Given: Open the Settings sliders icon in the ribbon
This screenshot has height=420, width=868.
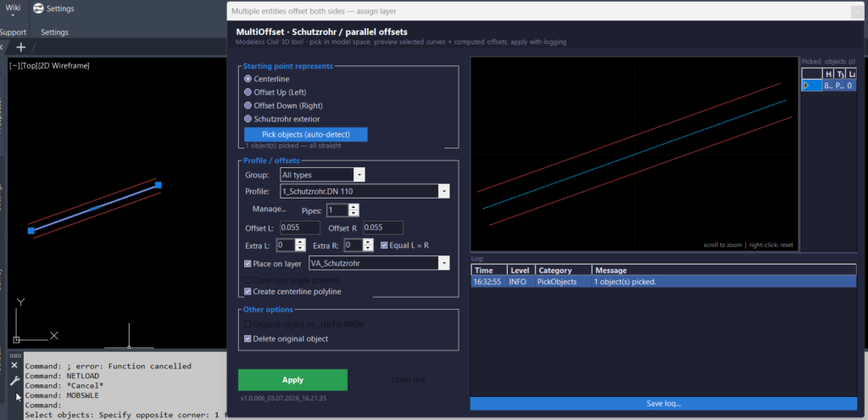Looking at the screenshot, I should 38,8.
